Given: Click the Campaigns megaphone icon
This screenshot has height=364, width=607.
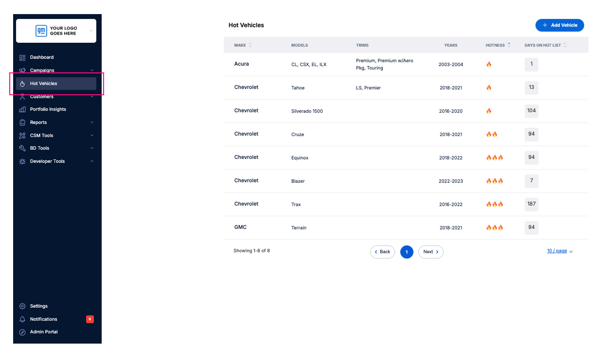Looking at the screenshot, I should click(x=22, y=70).
